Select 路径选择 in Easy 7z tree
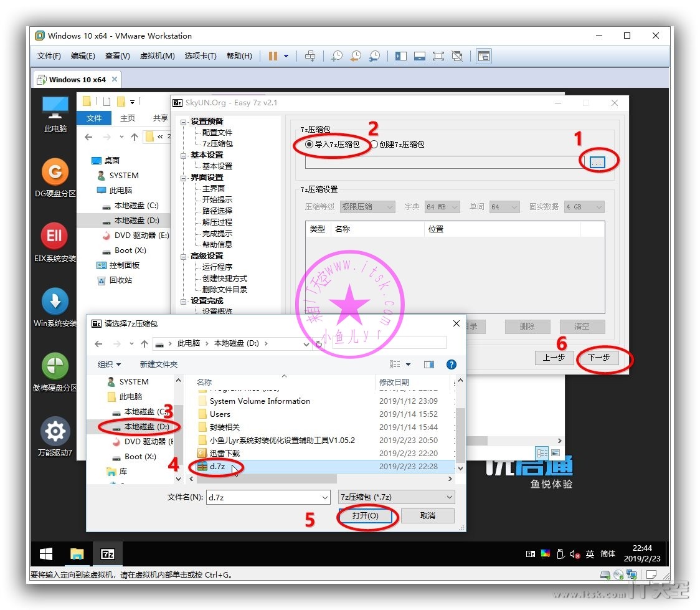The width and height of the screenshot is (700, 610). click(217, 211)
